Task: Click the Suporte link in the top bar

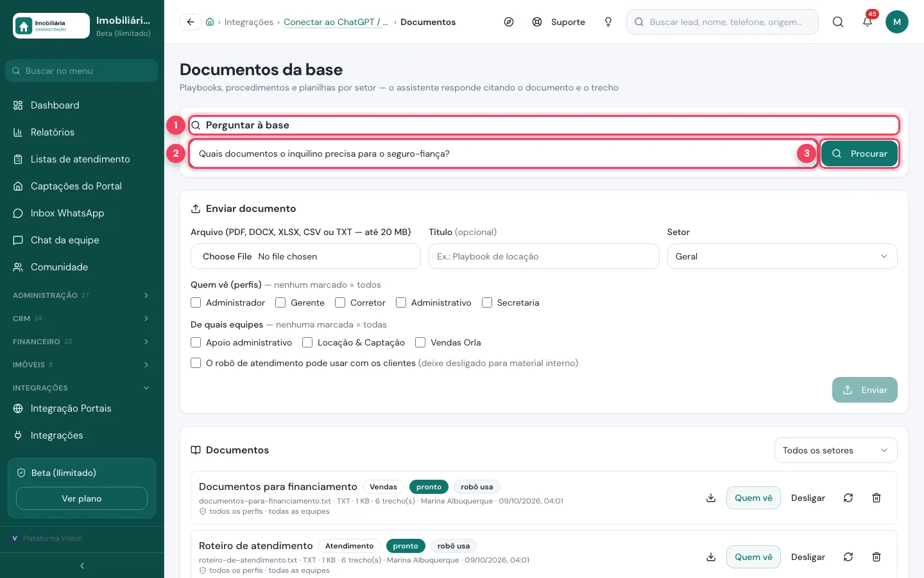Action: point(558,22)
